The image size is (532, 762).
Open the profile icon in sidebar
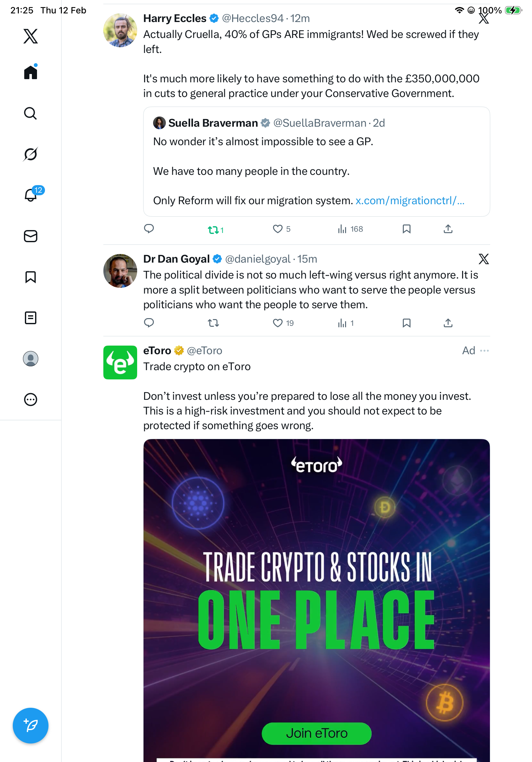pyautogui.click(x=31, y=359)
